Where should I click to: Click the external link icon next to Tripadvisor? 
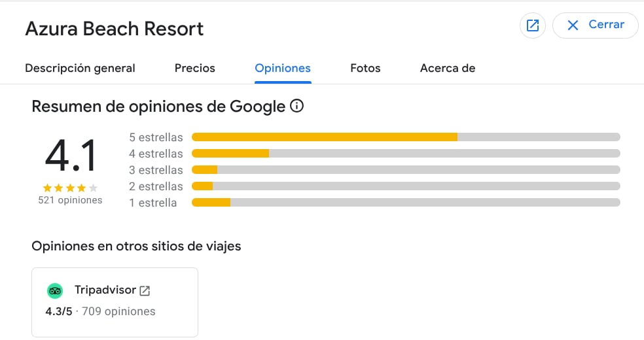(145, 291)
